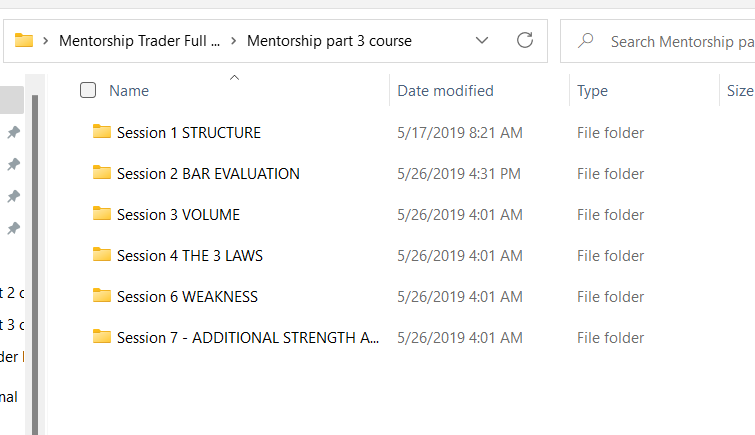Click the navigation pane vertical scrollbar
The image size is (755, 435).
(x=35, y=250)
